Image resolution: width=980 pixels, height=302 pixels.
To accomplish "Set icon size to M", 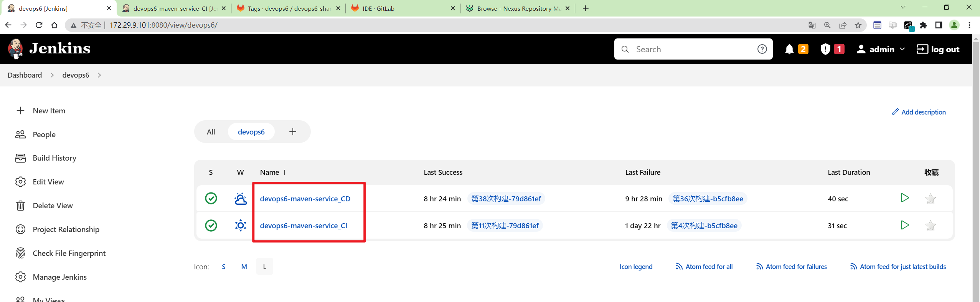I will click(244, 267).
